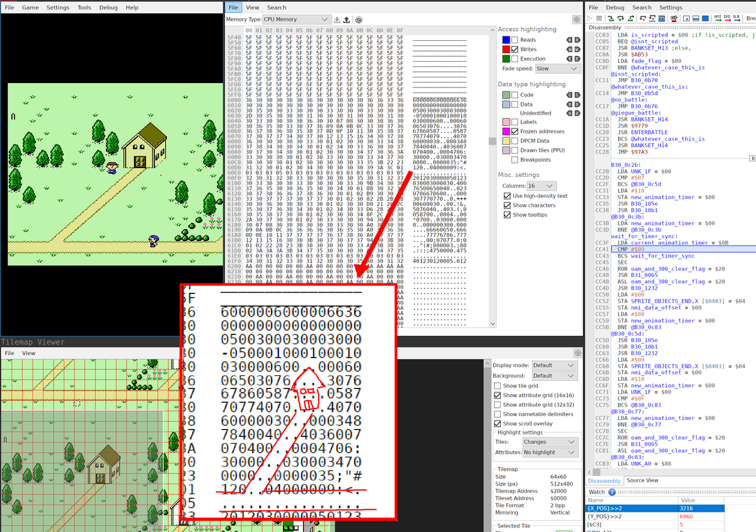Click first shortcut badge beside Reads
Viewport: 756px width, 532px height.
pyautogui.click(x=570, y=40)
